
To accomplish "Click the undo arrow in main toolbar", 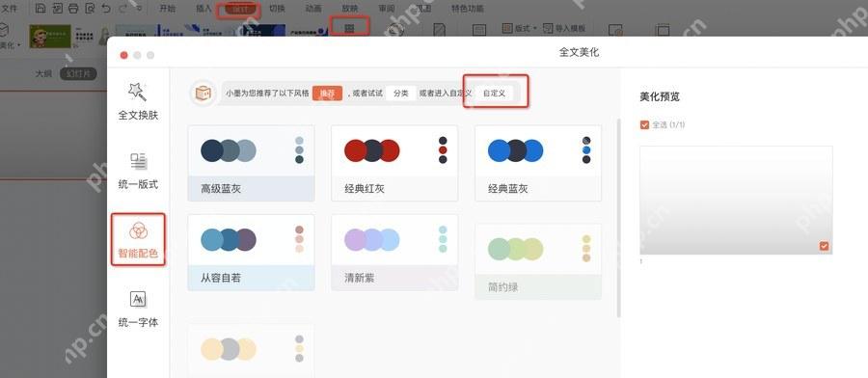I will point(106,9).
